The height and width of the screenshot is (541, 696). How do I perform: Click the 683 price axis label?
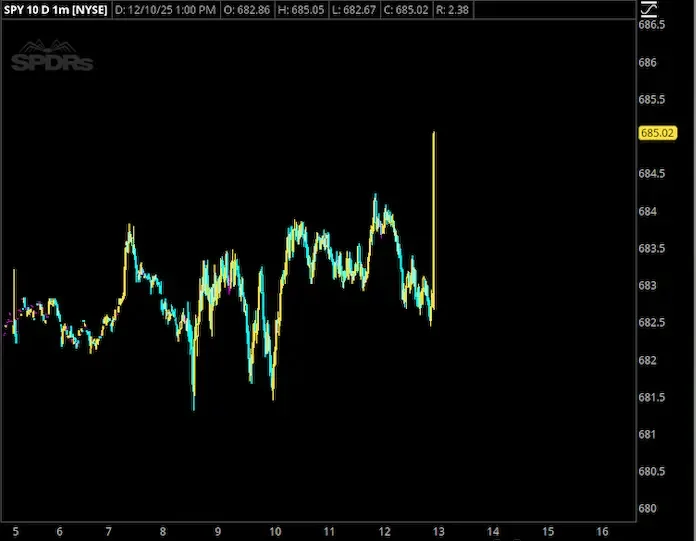pos(647,285)
